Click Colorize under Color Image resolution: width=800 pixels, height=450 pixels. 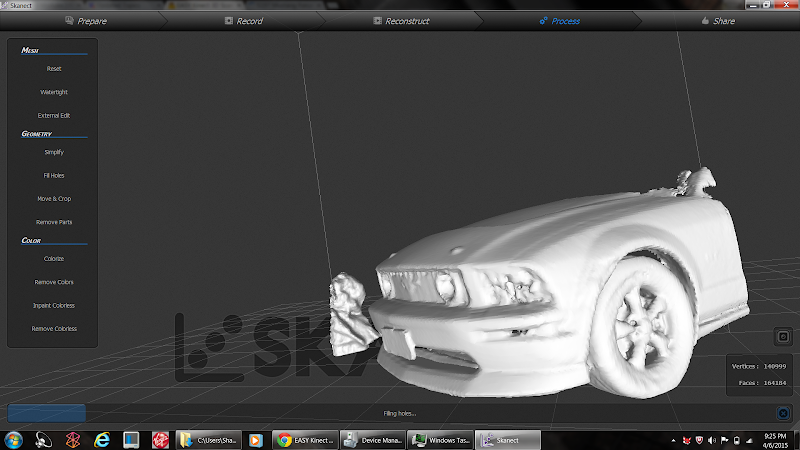coord(54,259)
